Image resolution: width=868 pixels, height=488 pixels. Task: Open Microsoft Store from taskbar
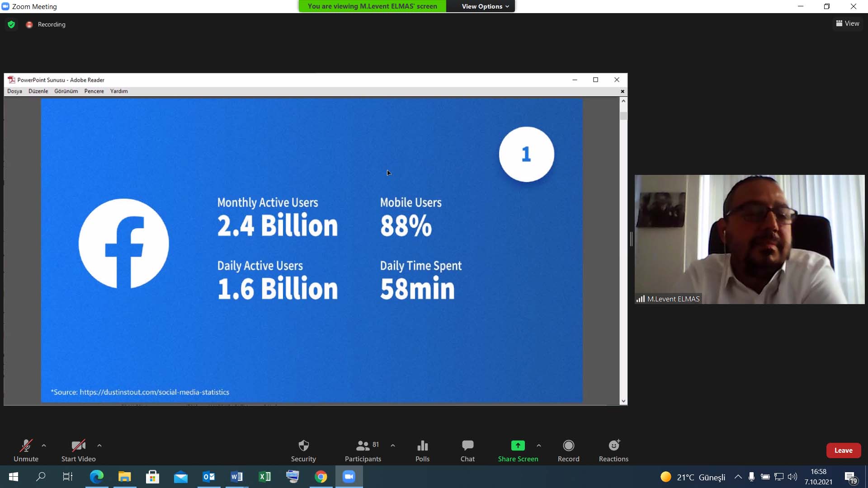tap(153, 477)
